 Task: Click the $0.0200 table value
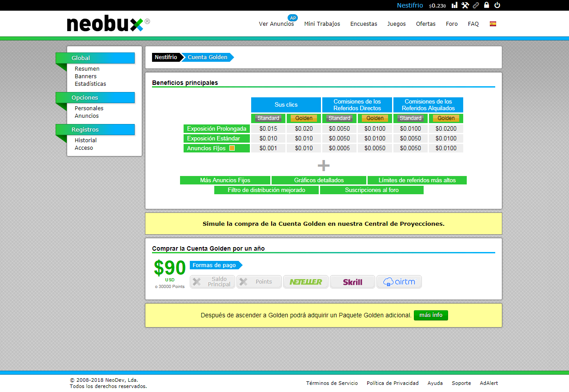click(x=446, y=129)
